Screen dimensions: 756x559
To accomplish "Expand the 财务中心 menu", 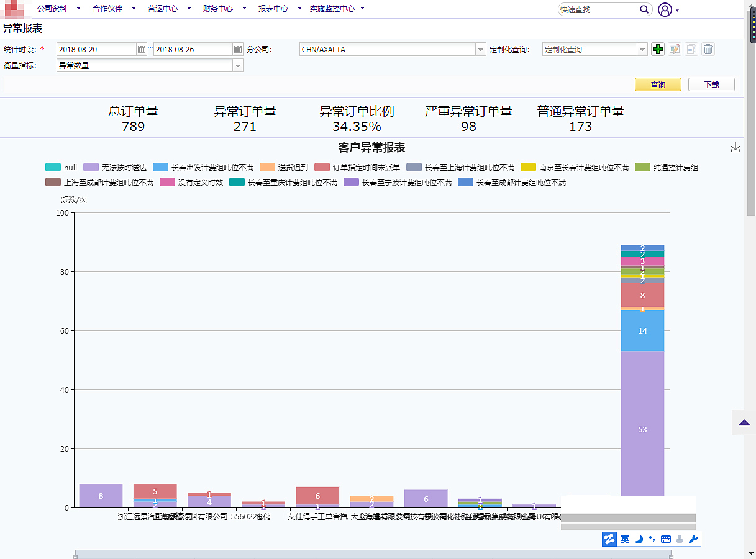I will pyautogui.click(x=217, y=9).
